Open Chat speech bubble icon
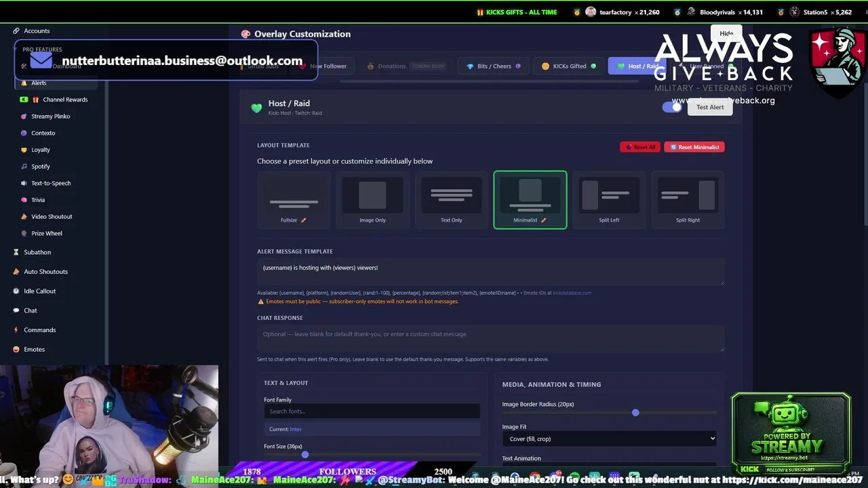The width and height of the screenshot is (868, 488). (x=16, y=310)
